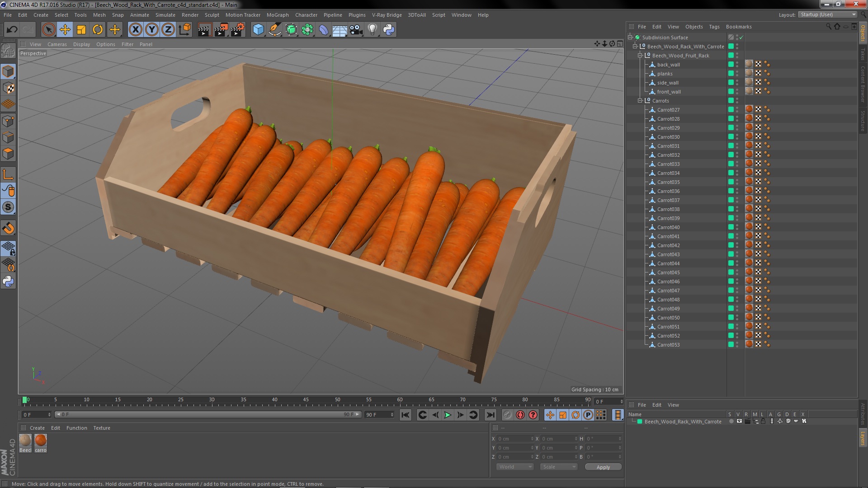Click the Undo arrow icon
The image size is (868, 488).
pyautogui.click(x=12, y=30)
